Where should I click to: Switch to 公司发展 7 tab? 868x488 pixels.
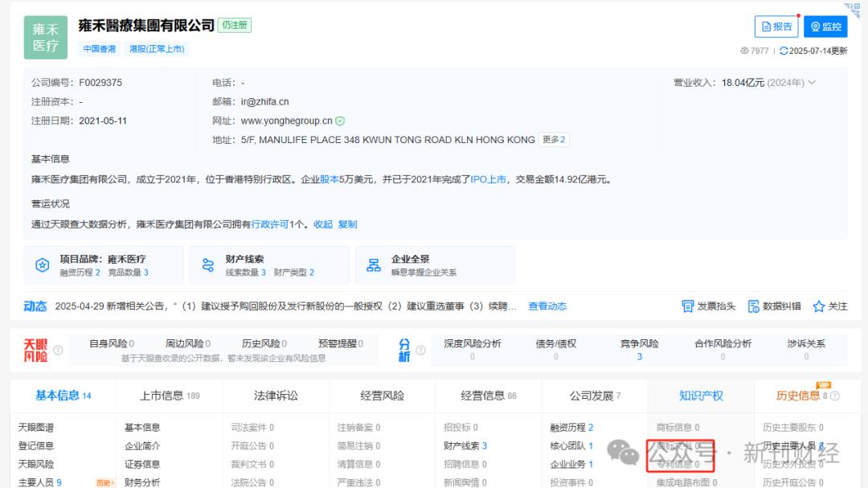point(595,396)
